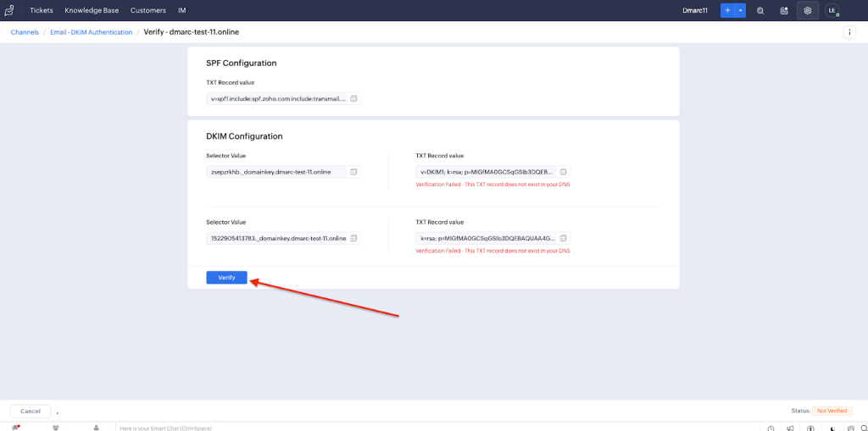Open the Setup gear icon
The height and width of the screenshot is (431, 868).
click(x=808, y=10)
